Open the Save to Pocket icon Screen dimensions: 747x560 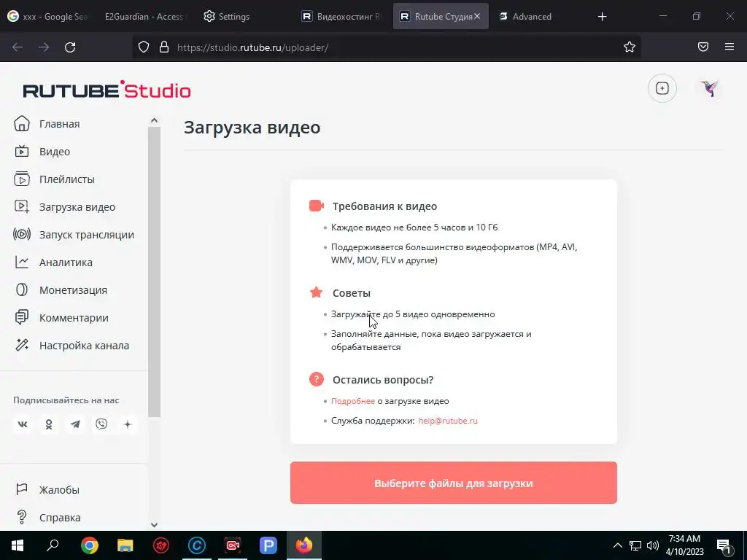703,47
